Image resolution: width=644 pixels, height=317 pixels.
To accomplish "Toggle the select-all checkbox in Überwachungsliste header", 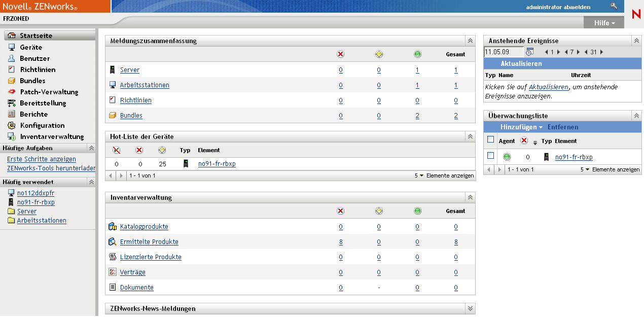I will click(x=490, y=139).
